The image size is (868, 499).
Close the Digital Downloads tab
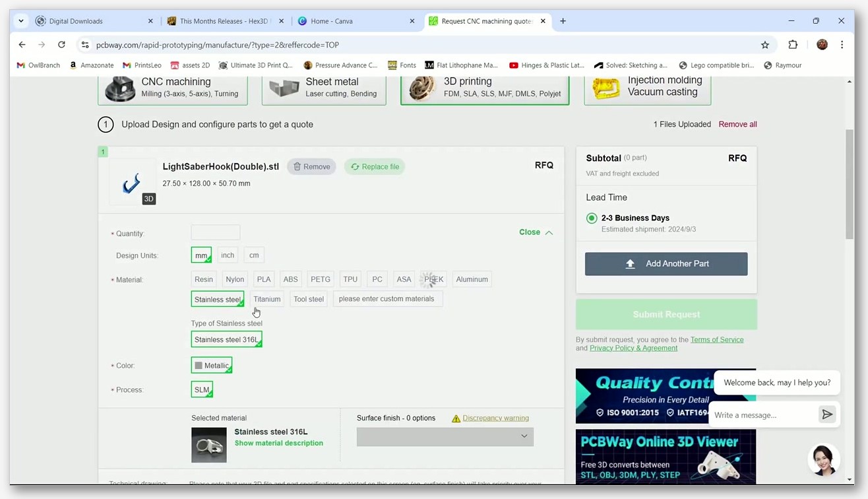pyautogui.click(x=150, y=21)
